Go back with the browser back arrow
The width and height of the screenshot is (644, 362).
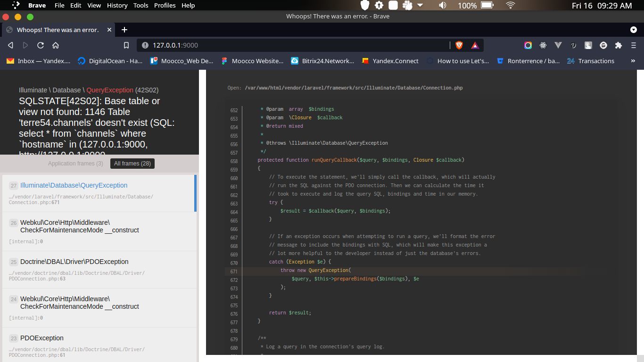(10, 45)
